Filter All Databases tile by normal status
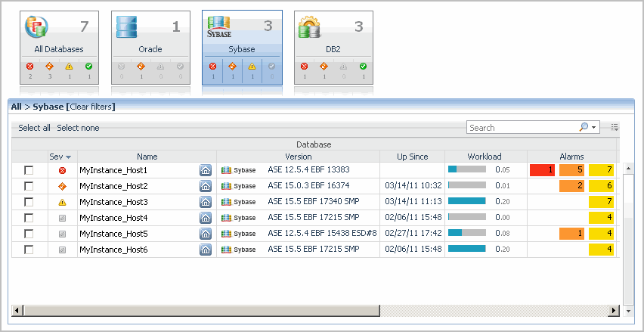Screen dimensions: 644x332 [x=88, y=66]
